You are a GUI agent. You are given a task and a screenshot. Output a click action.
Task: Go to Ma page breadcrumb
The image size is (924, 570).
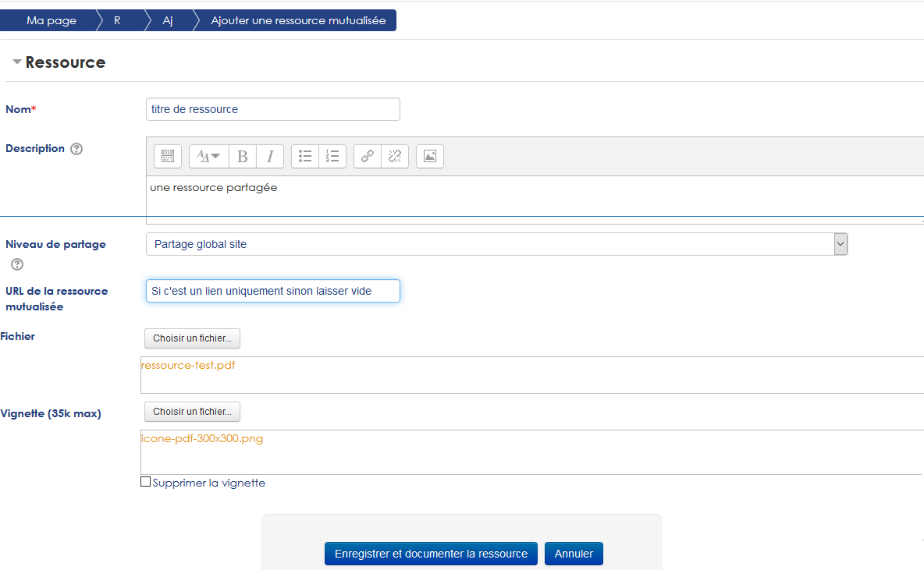(x=51, y=20)
